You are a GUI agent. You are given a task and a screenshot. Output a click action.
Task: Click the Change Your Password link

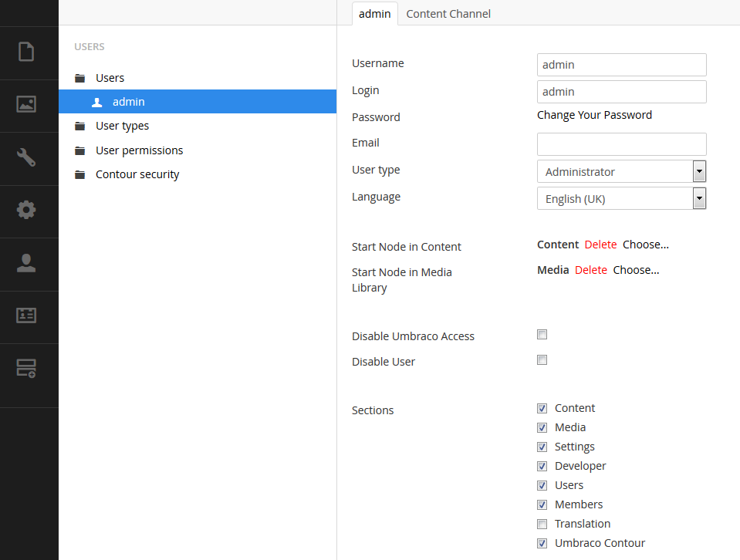click(x=594, y=115)
